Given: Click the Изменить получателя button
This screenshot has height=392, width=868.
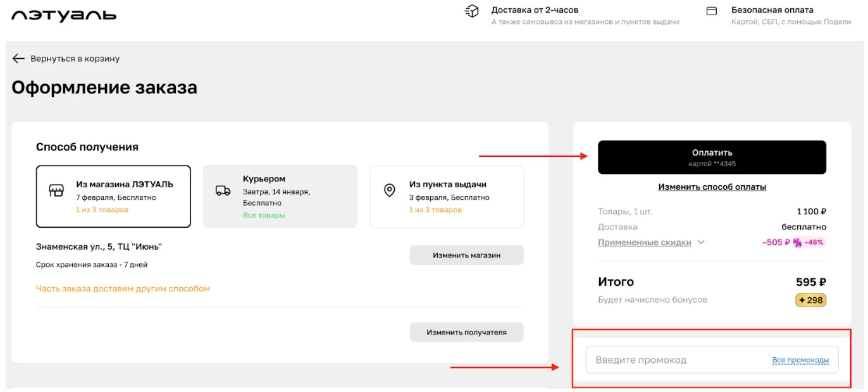Looking at the screenshot, I should (466, 332).
